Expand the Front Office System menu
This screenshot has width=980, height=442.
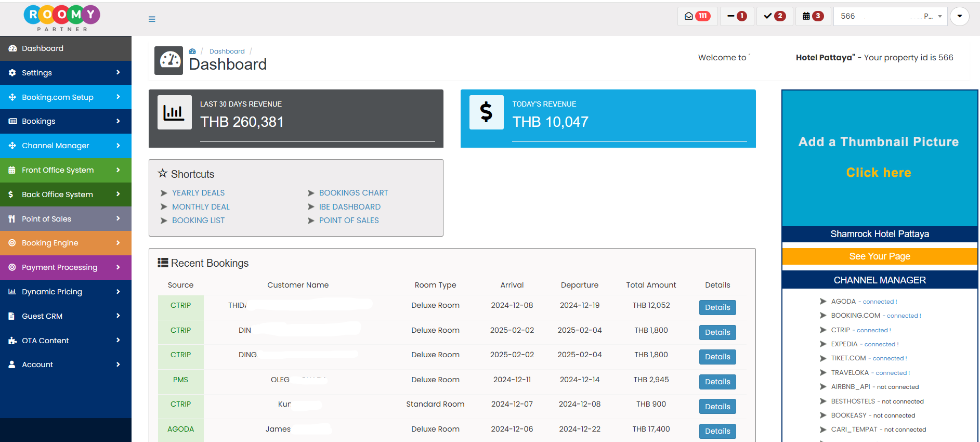(x=66, y=170)
